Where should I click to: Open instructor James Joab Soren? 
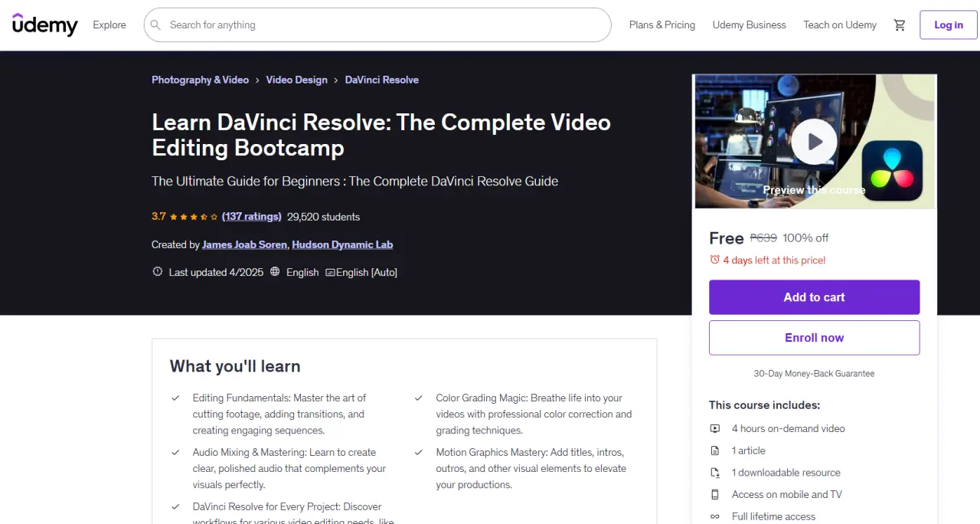coord(245,244)
